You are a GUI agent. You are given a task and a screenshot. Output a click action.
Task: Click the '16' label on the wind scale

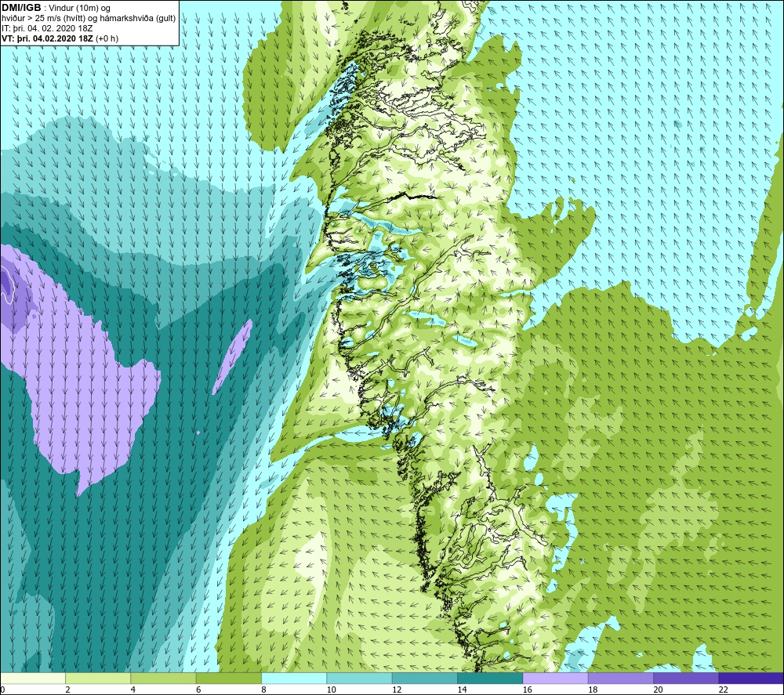coord(528,690)
